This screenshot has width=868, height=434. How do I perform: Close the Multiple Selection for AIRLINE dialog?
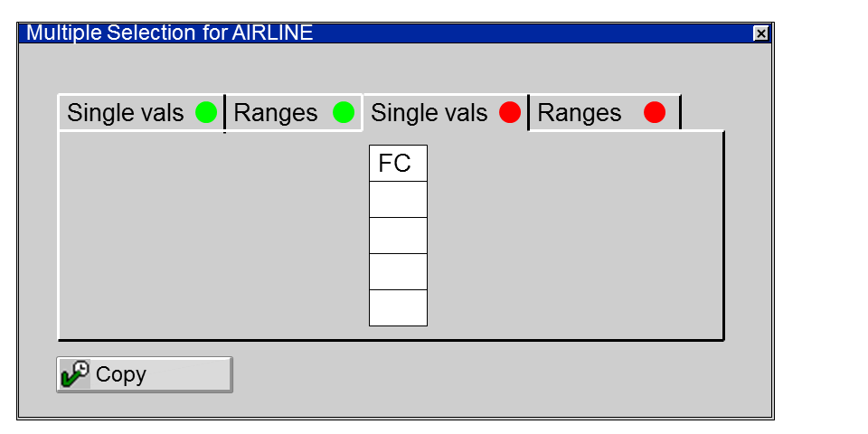point(761,33)
